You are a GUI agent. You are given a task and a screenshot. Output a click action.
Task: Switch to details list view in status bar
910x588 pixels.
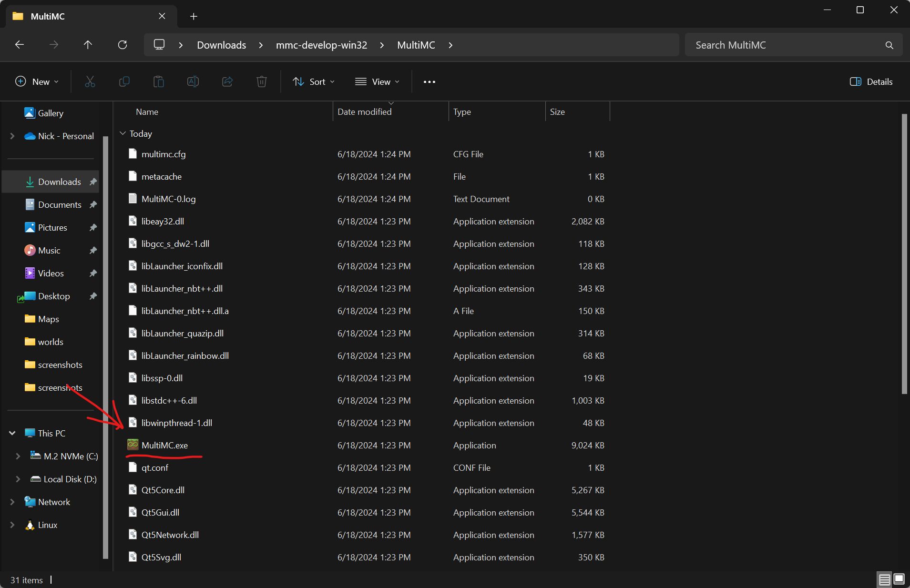[x=885, y=579]
